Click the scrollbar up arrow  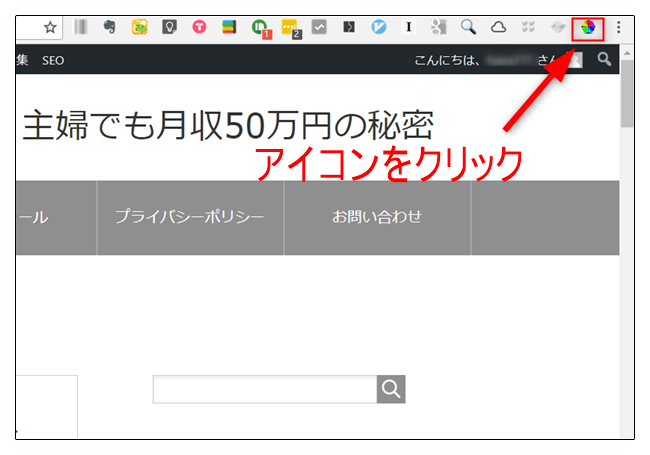coord(627,53)
